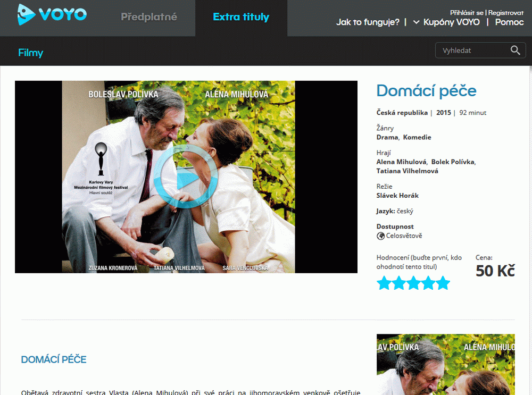Viewport: 532px width, 395px height.
Task: Open actor Alena Mihulová's page
Action: (x=401, y=162)
